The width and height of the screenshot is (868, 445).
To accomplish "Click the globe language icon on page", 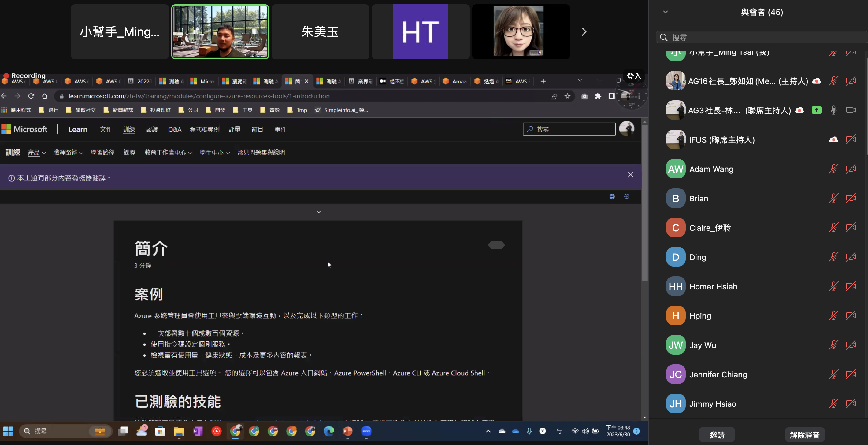I will pos(612,197).
